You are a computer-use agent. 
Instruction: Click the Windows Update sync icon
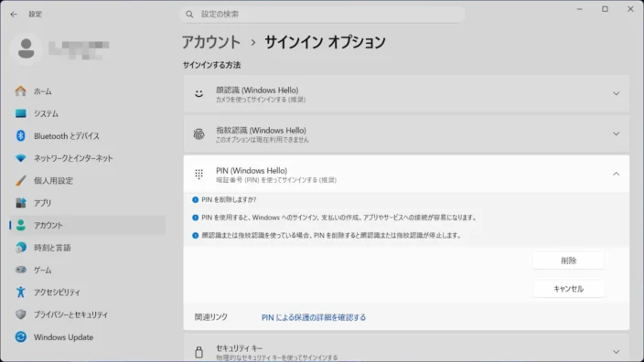click(20, 337)
